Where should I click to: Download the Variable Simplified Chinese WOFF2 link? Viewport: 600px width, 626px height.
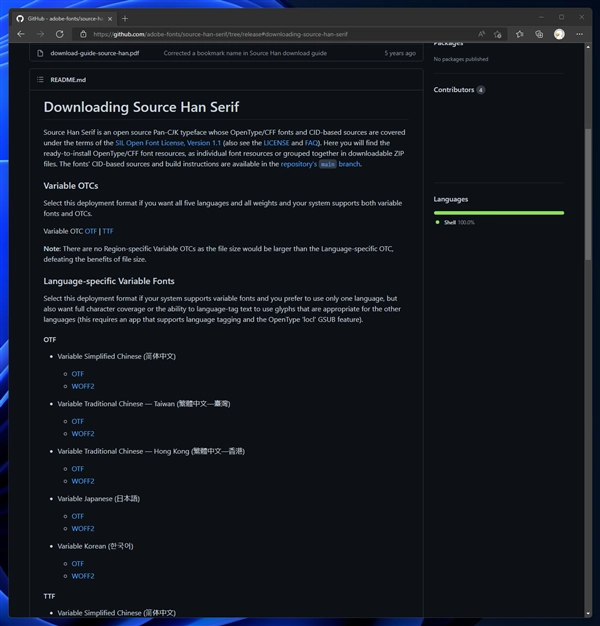(x=83, y=386)
